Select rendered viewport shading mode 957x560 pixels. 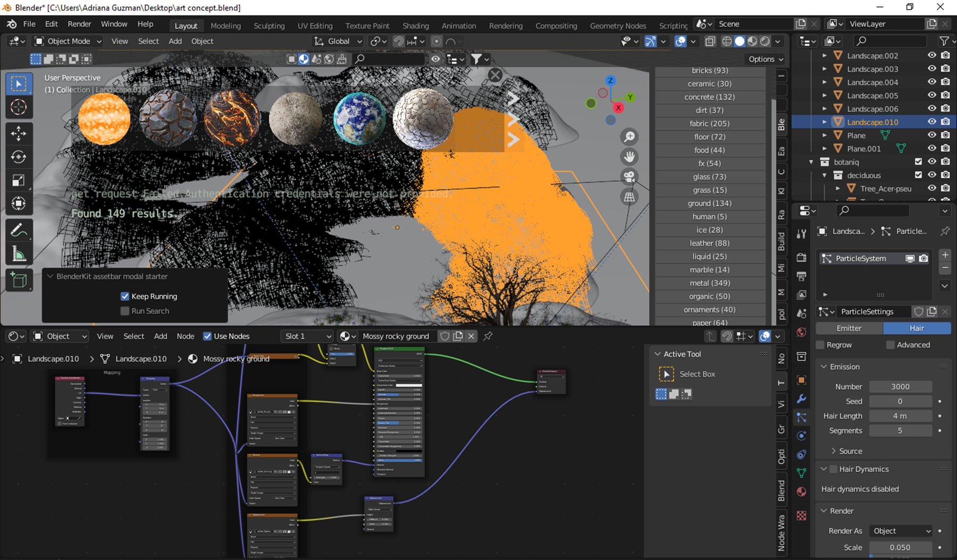pos(765,41)
